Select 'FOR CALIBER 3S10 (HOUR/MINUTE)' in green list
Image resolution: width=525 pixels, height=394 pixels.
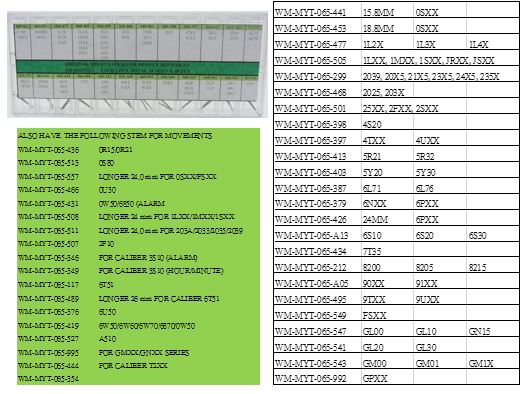click(x=161, y=270)
